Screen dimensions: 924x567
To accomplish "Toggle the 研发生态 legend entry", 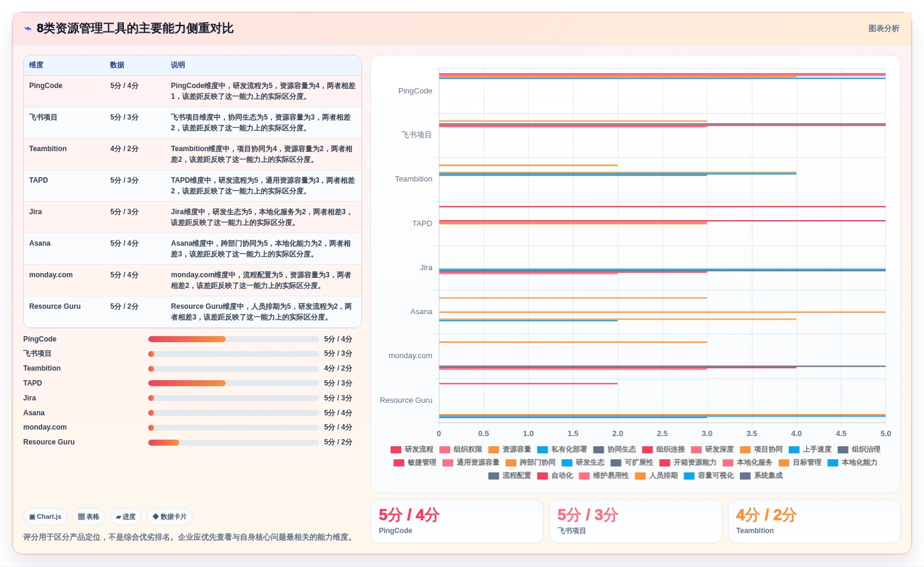I will (583, 462).
